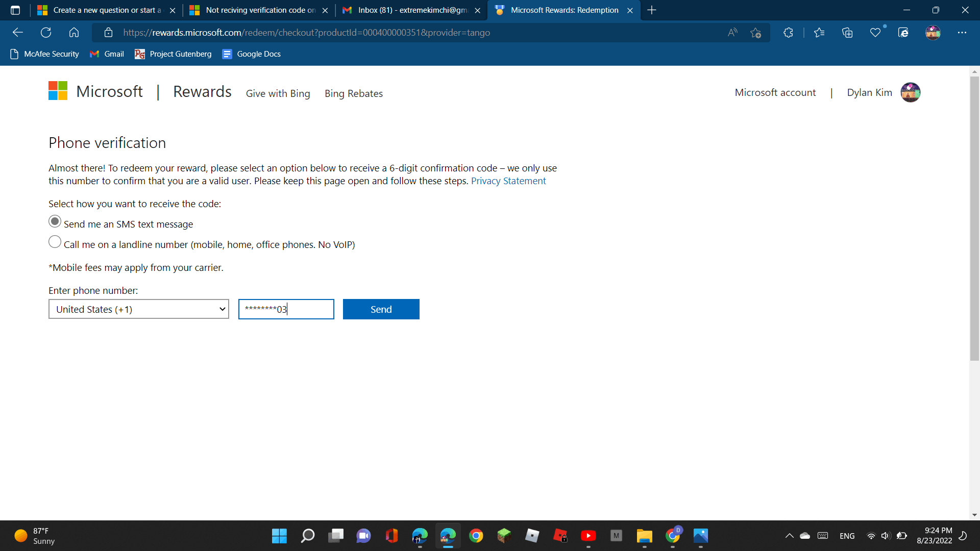Add page to favorites star icon

coord(755,33)
